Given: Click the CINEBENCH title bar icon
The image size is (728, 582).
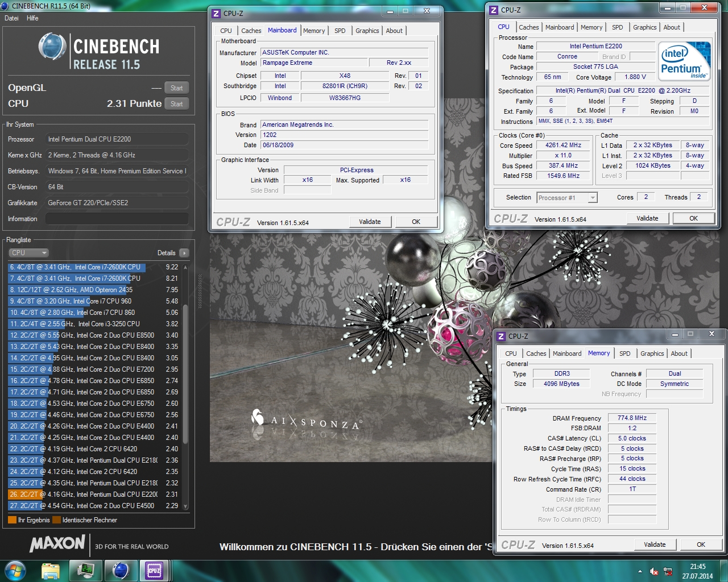Looking at the screenshot, I should [6, 6].
